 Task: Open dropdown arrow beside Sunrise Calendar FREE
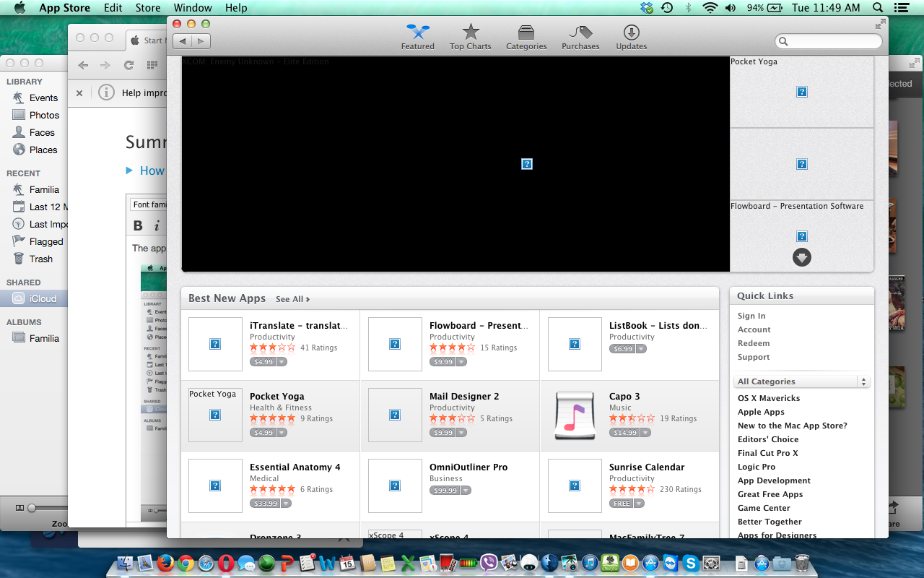(x=639, y=504)
